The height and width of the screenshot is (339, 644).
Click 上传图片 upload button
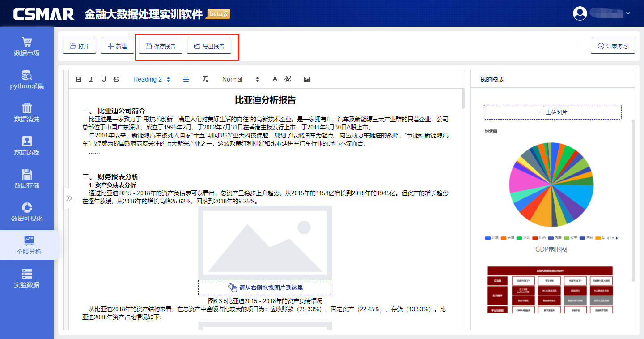(552, 112)
